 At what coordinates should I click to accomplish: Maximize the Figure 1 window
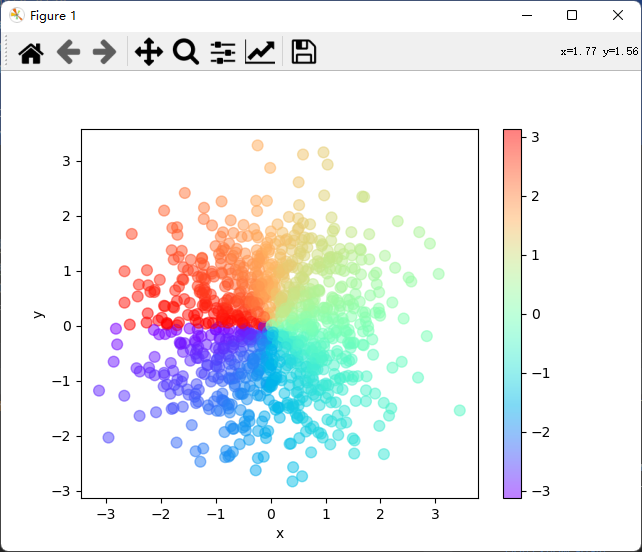pos(572,16)
